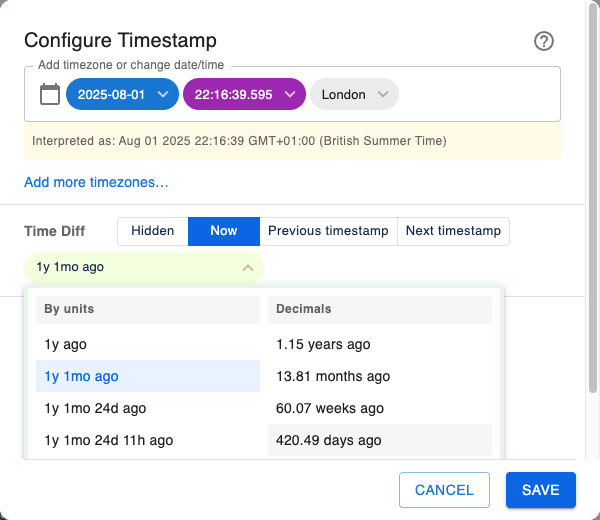Click the dialog vertical scrollbar
The image size is (600, 520).
tap(593, 197)
